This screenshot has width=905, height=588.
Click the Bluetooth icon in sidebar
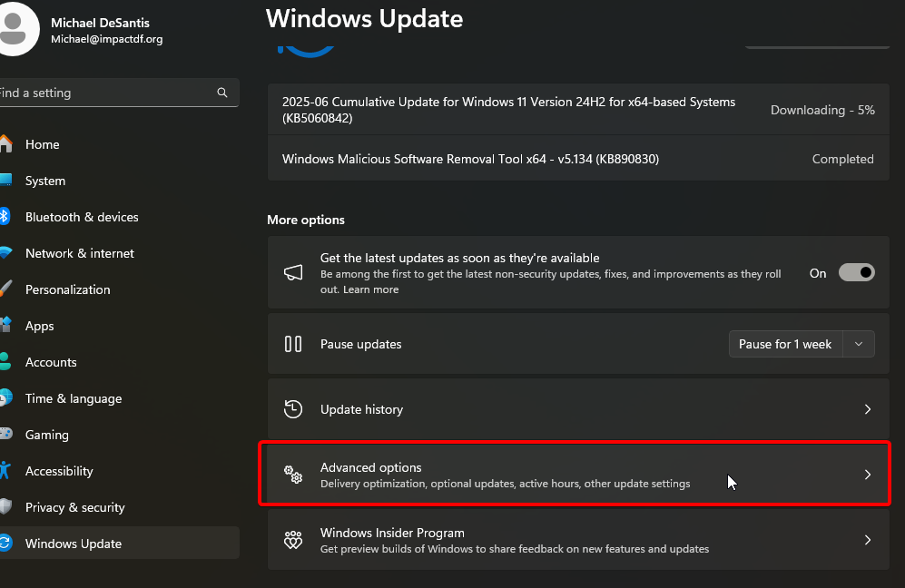(x=5, y=216)
